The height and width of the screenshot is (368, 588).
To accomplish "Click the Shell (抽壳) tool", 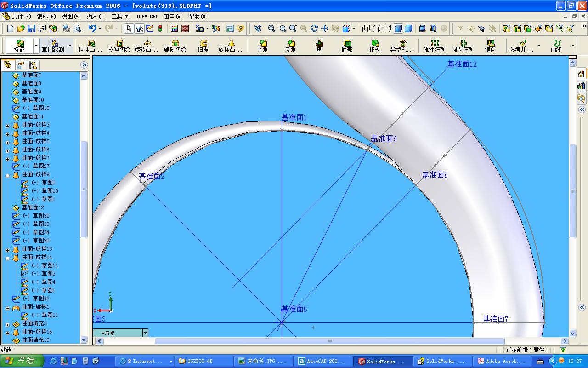I will click(x=346, y=46).
